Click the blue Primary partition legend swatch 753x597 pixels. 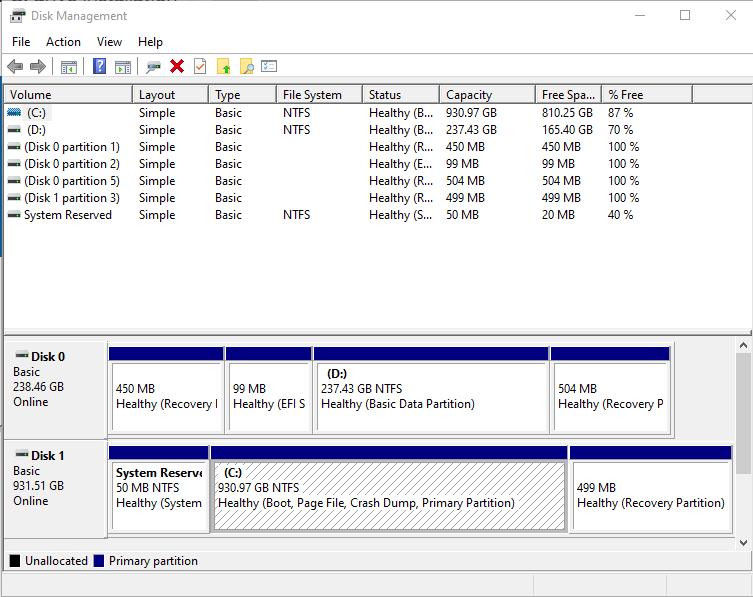pyautogui.click(x=99, y=560)
